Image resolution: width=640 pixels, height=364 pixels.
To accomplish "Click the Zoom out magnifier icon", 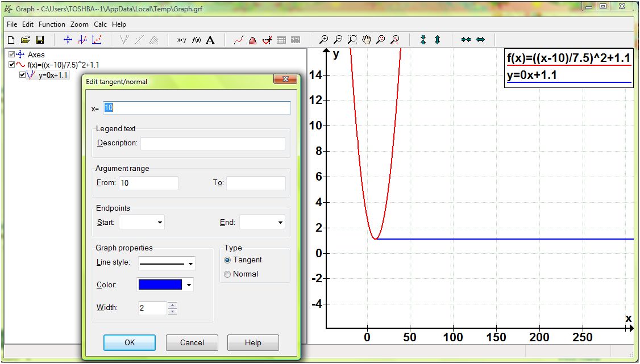I will point(338,40).
